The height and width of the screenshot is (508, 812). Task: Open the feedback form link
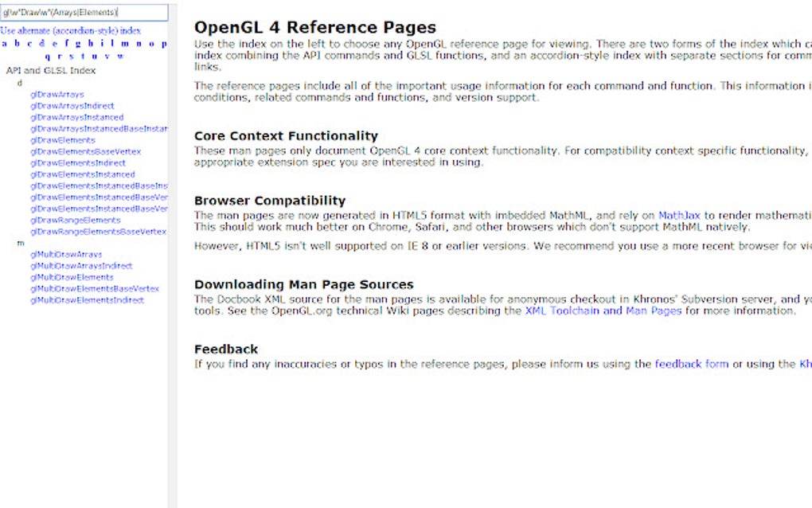691,364
